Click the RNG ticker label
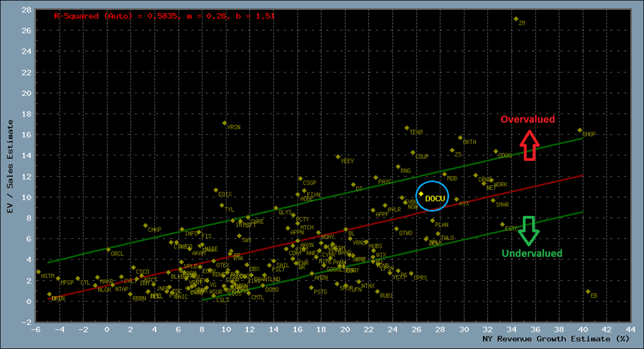The height and width of the screenshot is (349, 644). pos(406,171)
